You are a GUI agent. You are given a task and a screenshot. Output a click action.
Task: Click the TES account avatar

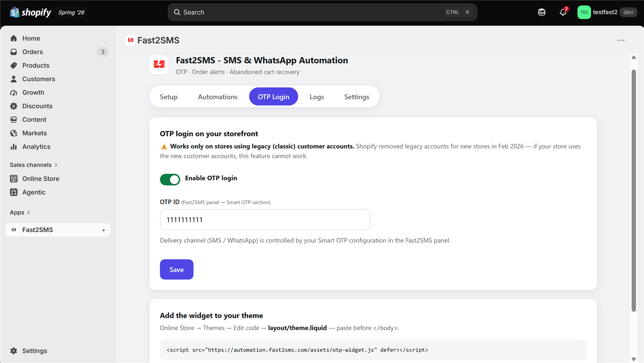584,12
